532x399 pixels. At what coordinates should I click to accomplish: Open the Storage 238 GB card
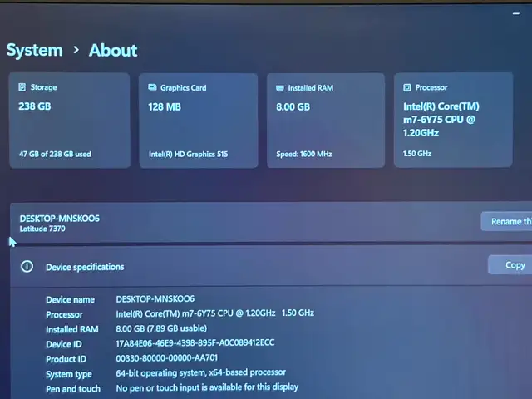[70, 121]
